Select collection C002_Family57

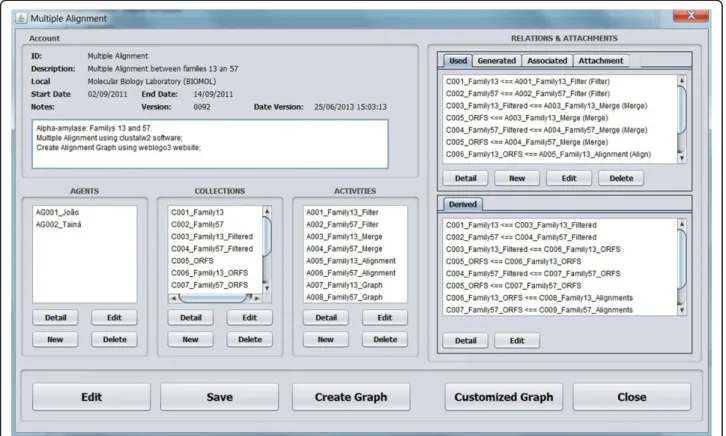coord(197,224)
